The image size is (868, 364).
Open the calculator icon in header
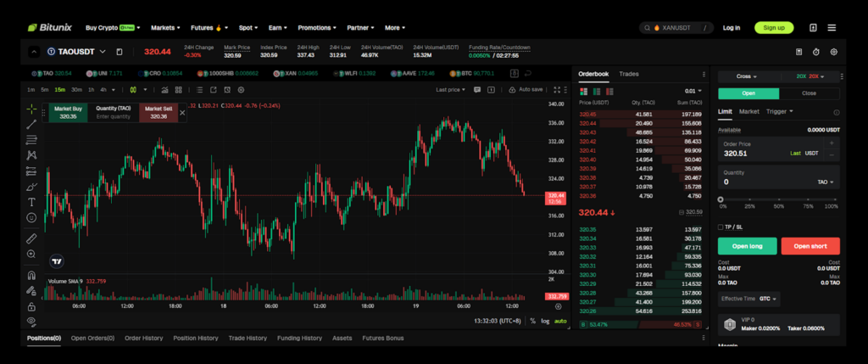coord(798,52)
